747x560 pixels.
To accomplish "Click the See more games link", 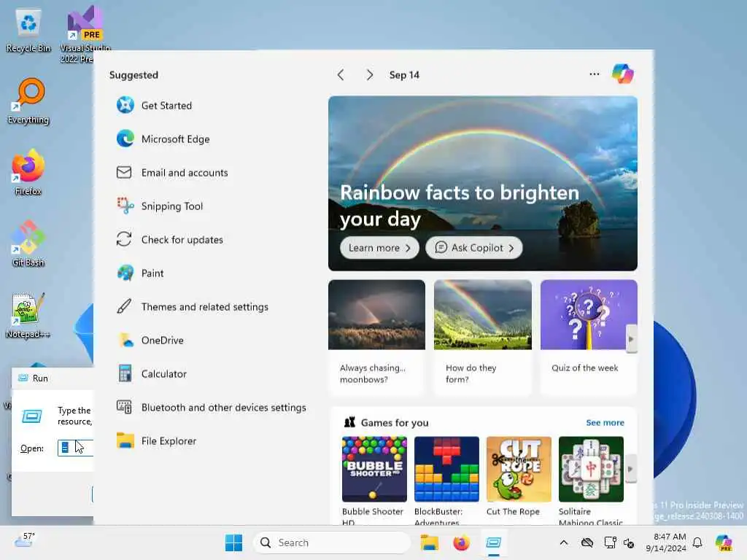I will point(605,422).
